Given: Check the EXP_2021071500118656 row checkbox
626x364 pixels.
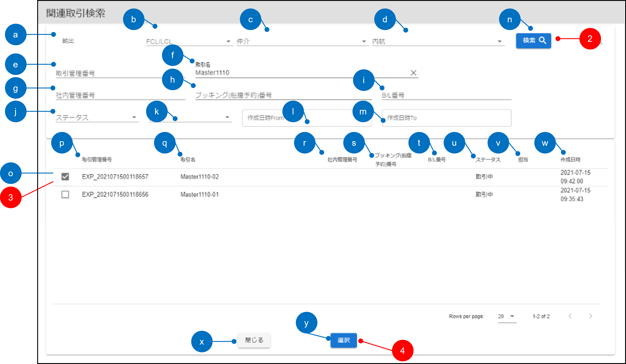Looking at the screenshot, I should point(65,194).
